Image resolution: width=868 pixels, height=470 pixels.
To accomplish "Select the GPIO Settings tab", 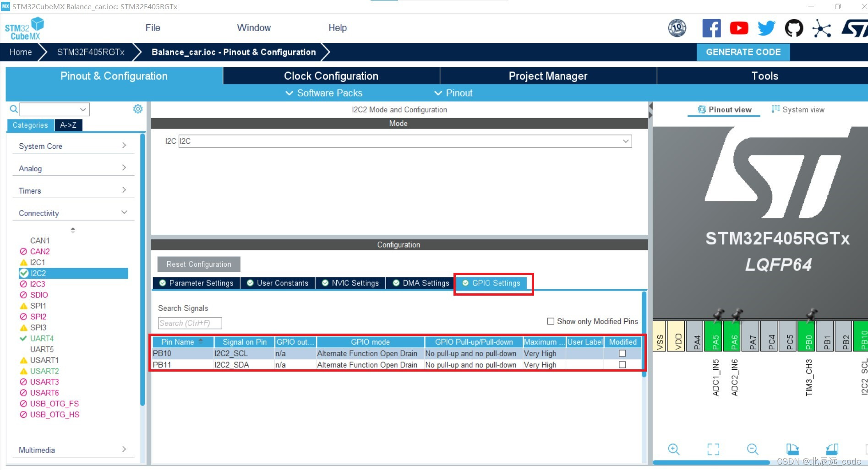I will (x=491, y=283).
